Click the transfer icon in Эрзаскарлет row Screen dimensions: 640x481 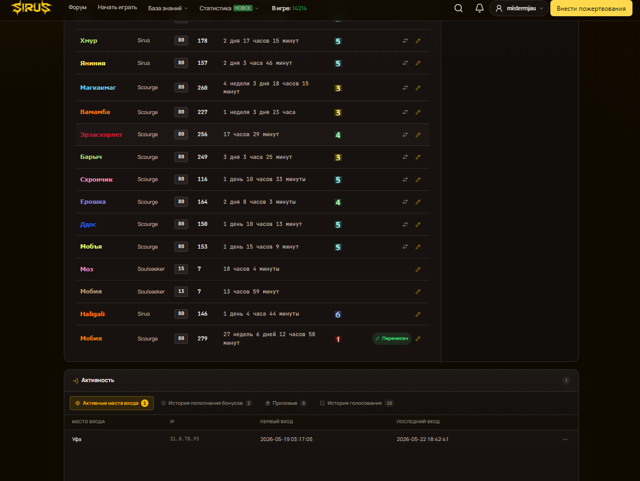[x=405, y=135]
